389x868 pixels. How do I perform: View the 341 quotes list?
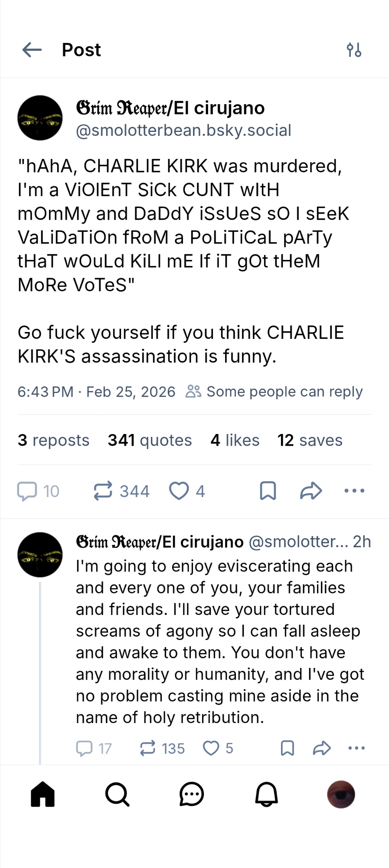click(150, 440)
